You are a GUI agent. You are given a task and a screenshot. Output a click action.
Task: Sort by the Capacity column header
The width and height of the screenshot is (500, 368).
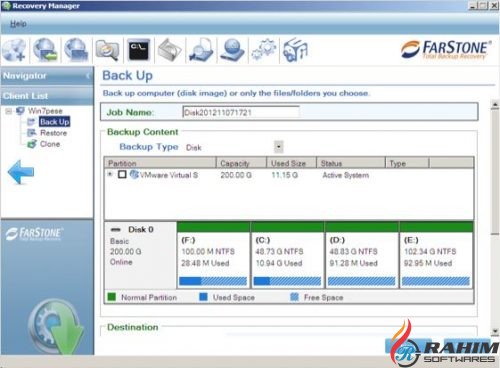(x=241, y=163)
